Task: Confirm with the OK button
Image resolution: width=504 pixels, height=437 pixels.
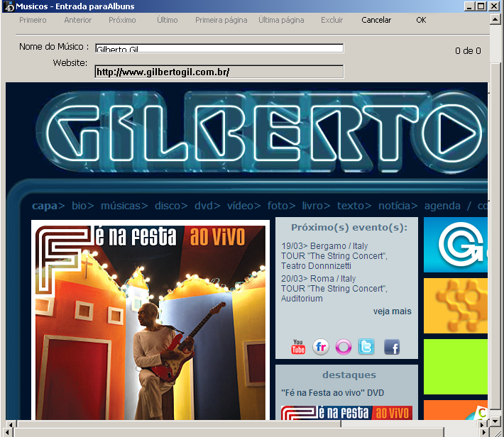Action: pos(421,20)
